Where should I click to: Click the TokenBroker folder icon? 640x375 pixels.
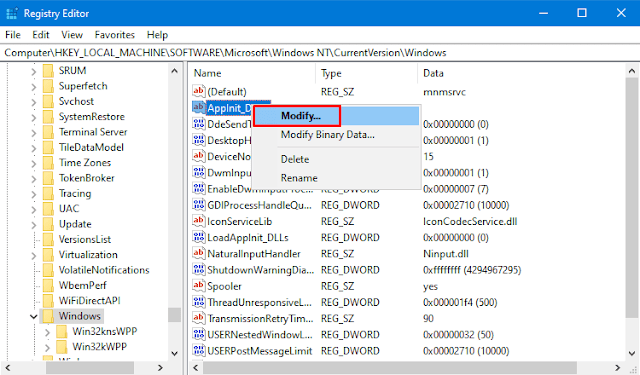tap(48, 178)
